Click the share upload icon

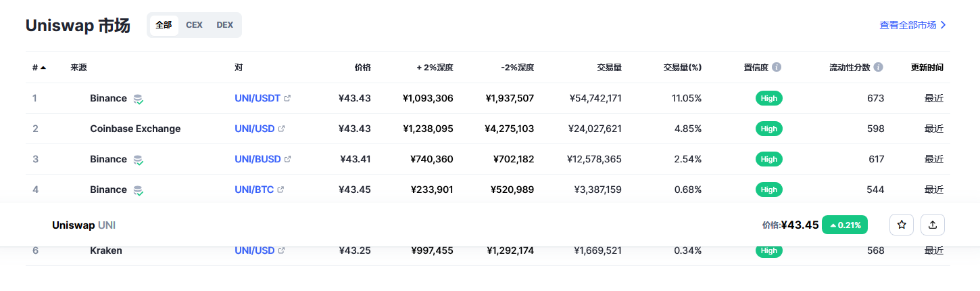coord(933,225)
